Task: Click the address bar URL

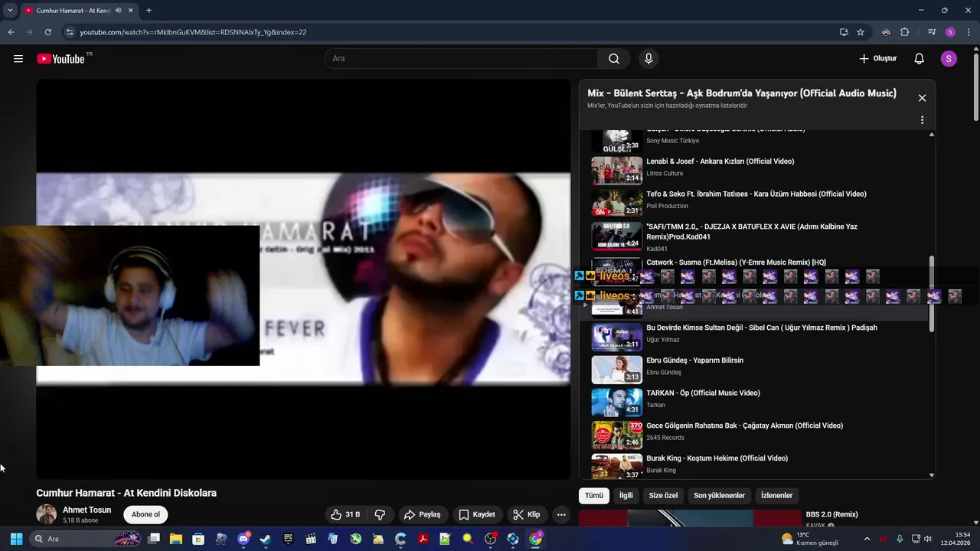Action: [193, 32]
